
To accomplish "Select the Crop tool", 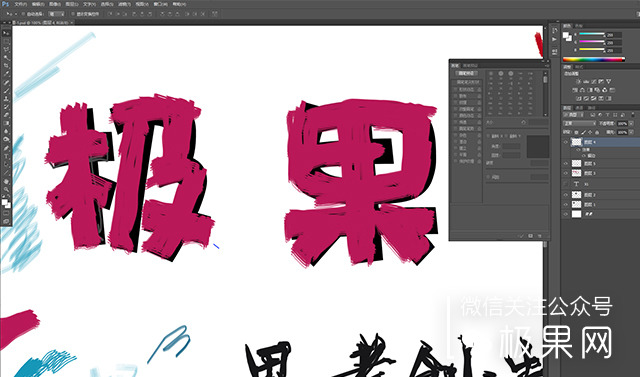I will point(6,65).
